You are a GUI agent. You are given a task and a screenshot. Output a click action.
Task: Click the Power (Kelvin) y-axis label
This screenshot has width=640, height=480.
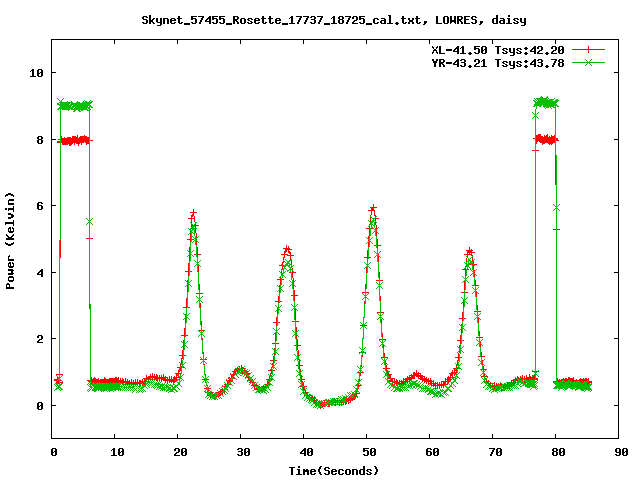(10, 241)
